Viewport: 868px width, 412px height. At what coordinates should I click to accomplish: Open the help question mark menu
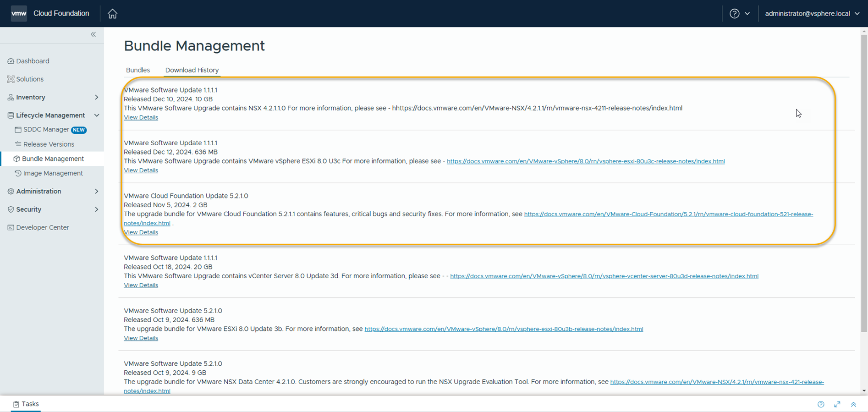pyautogui.click(x=739, y=14)
